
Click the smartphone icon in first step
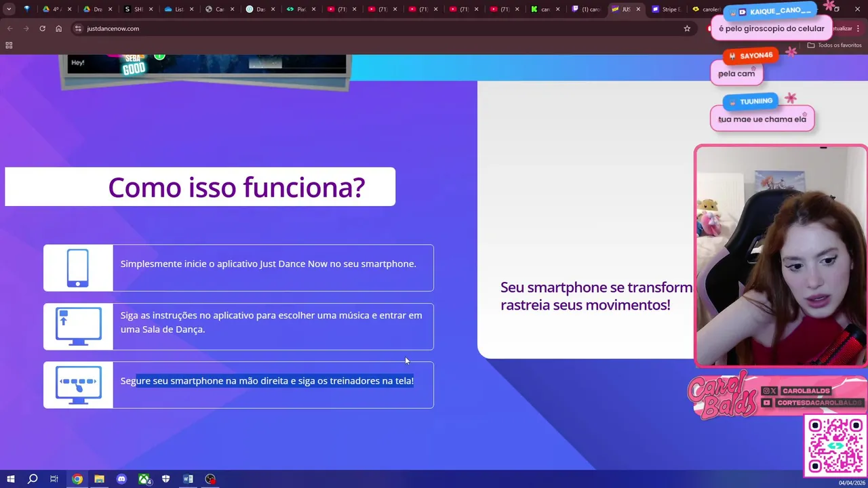coord(78,268)
